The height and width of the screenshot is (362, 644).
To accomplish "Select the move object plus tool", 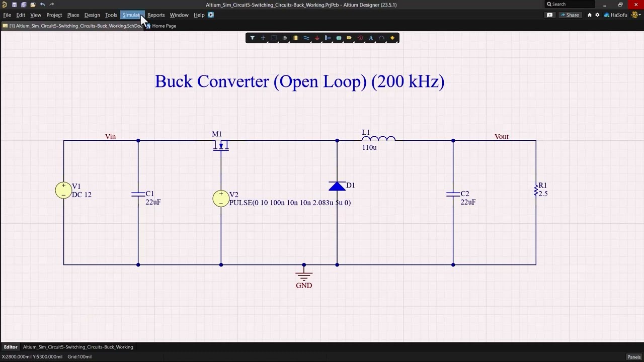I will click(263, 38).
